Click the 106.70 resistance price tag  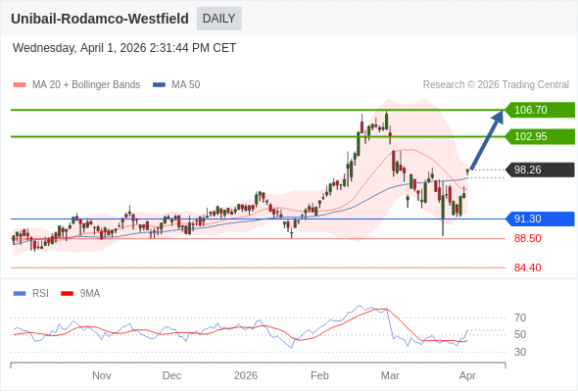(x=540, y=110)
